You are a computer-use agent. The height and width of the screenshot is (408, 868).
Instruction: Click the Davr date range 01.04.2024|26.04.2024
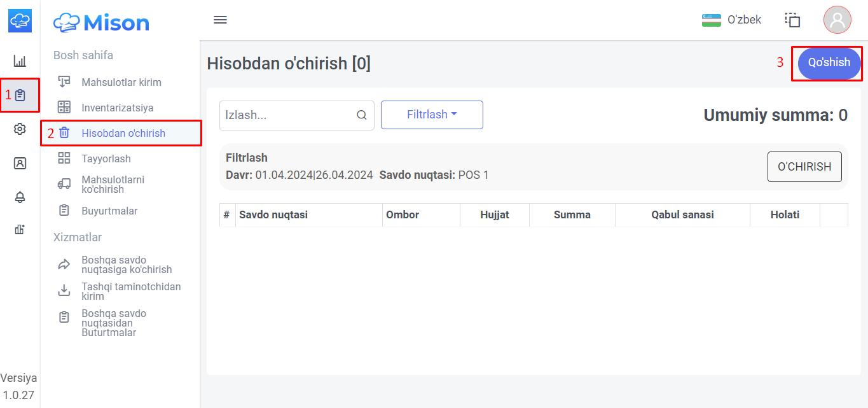click(314, 175)
